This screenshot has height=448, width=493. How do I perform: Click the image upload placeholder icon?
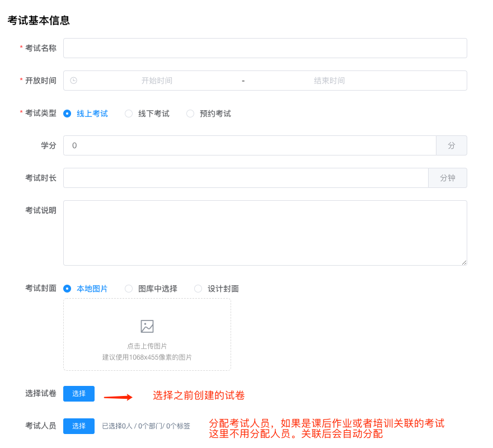[147, 326]
